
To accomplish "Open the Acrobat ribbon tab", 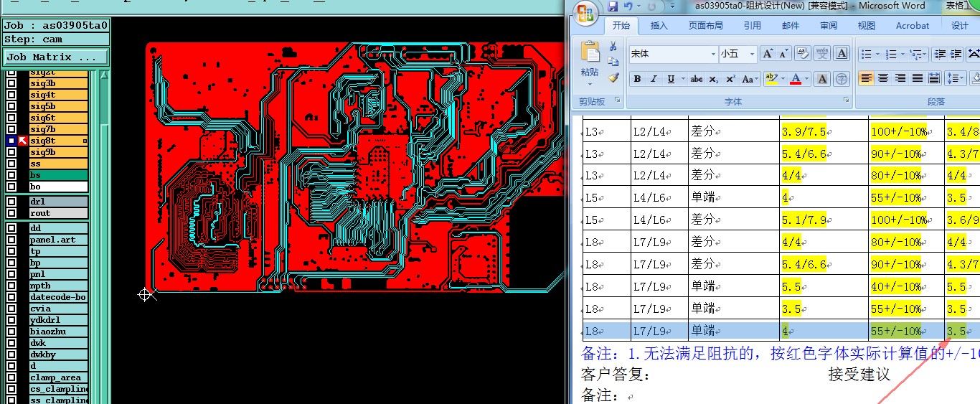I will tap(912, 25).
